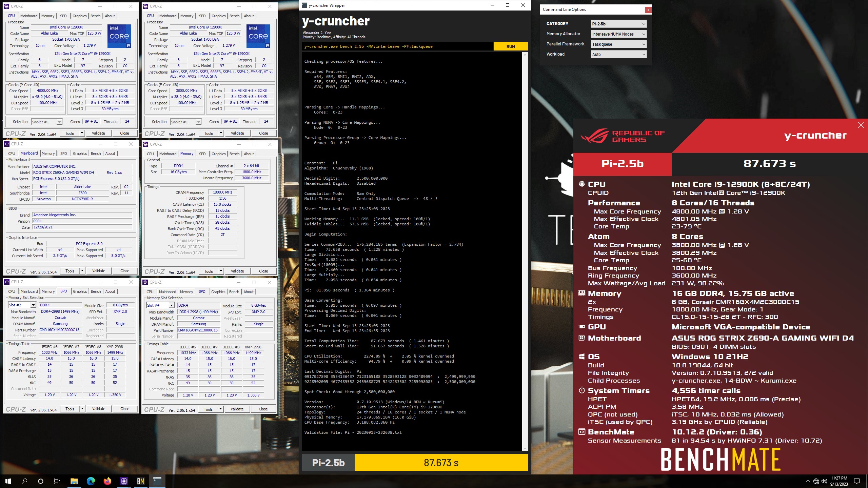Open the Graphics tab in the E-Core CPU-Z window

click(219, 16)
